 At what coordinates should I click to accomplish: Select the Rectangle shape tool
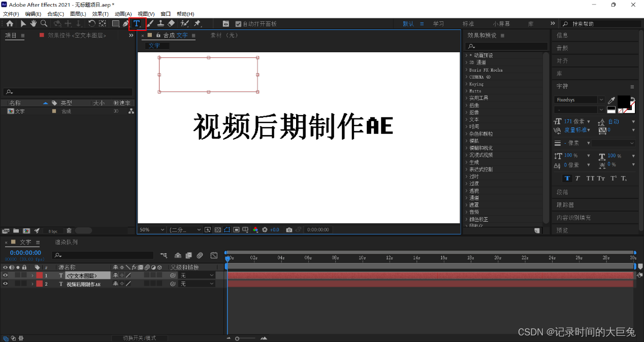(116, 23)
